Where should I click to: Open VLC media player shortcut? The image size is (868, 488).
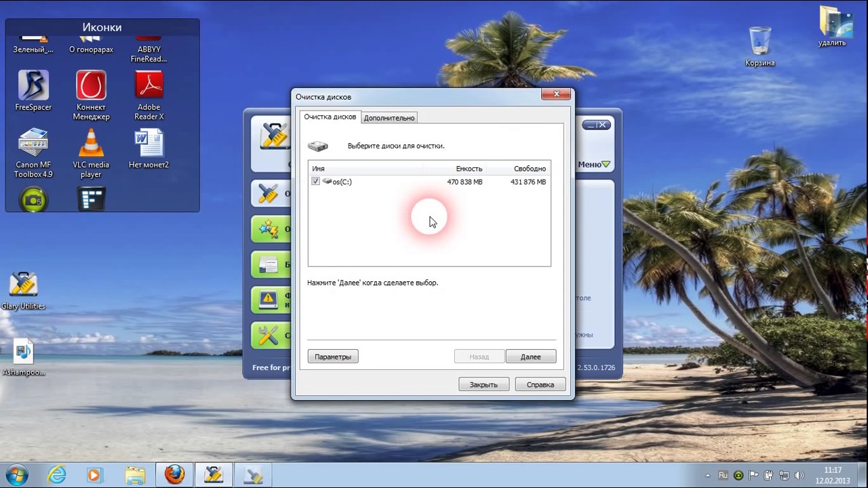(91, 152)
